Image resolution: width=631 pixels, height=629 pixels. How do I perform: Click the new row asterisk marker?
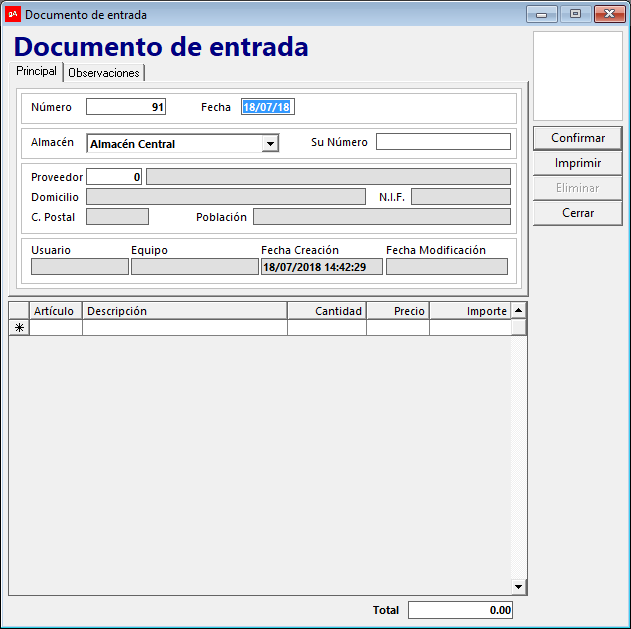click(x=19, y=327)
